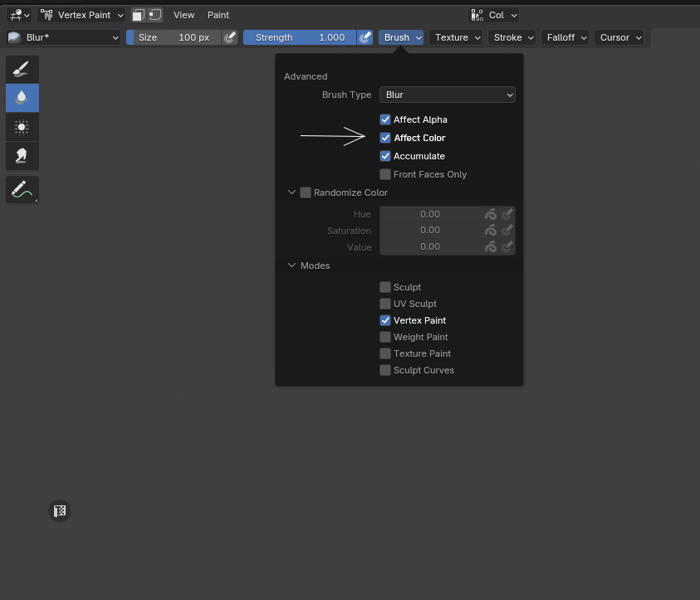Collapse the Randomize Color section arrow
Image resolution: width=700 pixels, height=600 pixels.
tap(291, 193)
